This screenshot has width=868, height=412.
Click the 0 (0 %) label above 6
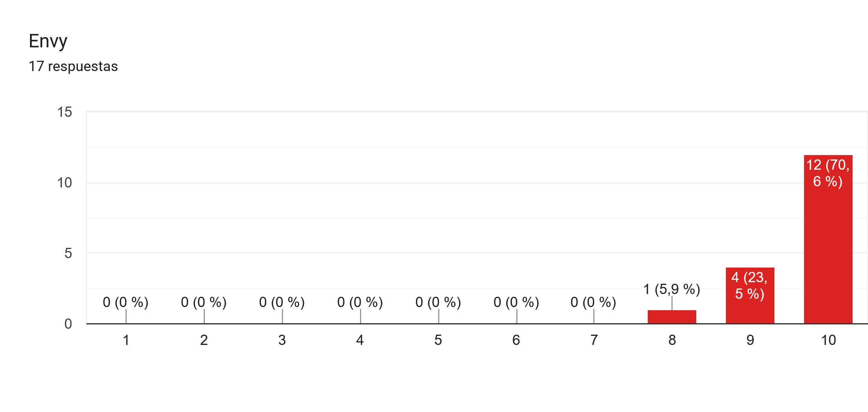click(x=516, y=302)
